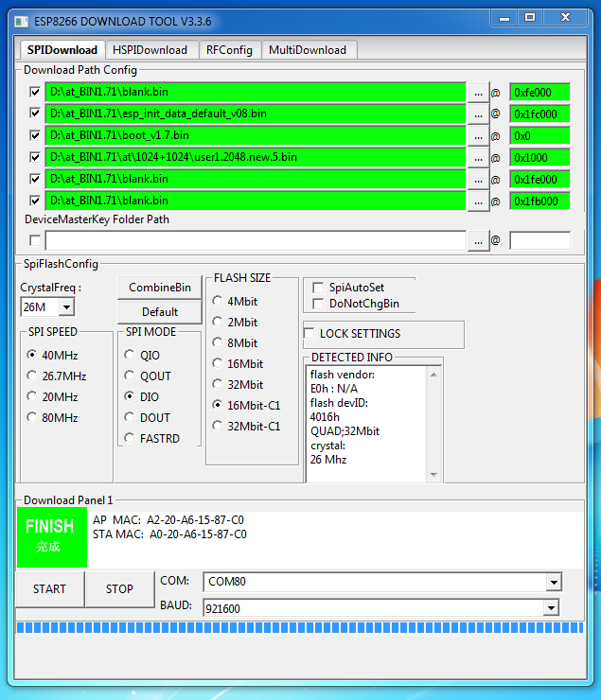Click the 0x0 address field
Image resolution: width=601 pixels, height=700 pixels.
539,135
